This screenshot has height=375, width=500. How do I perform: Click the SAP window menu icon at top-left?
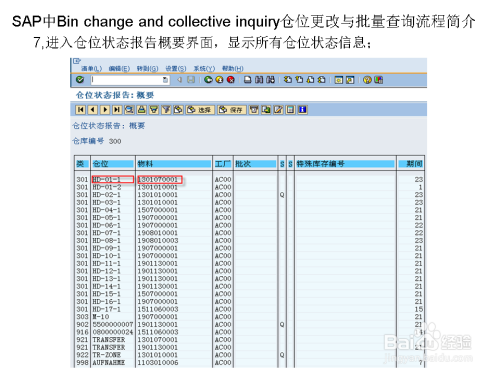click(x=77, y=61)
